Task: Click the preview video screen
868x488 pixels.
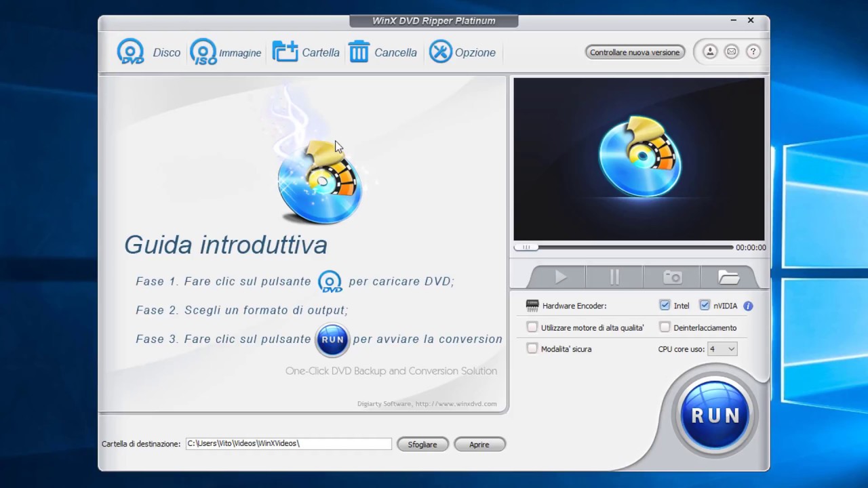Action: pos(639,159)
